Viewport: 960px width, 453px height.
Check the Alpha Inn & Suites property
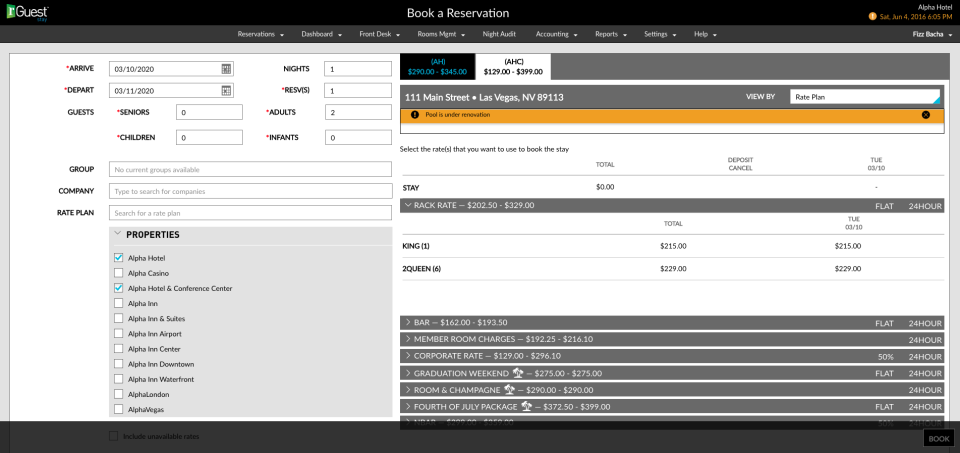119,319
